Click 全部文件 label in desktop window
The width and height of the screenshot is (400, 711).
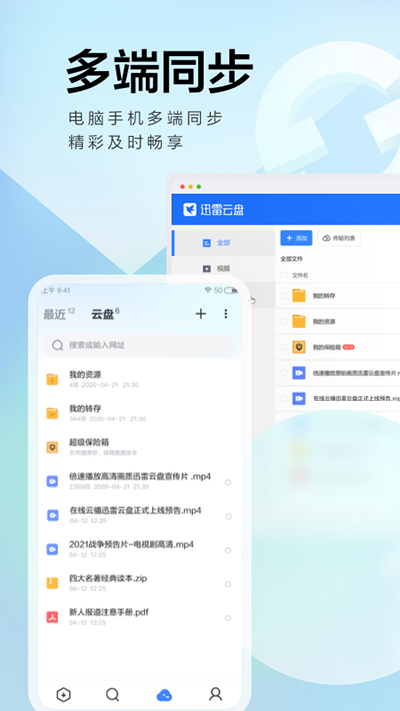pos(291,259)
